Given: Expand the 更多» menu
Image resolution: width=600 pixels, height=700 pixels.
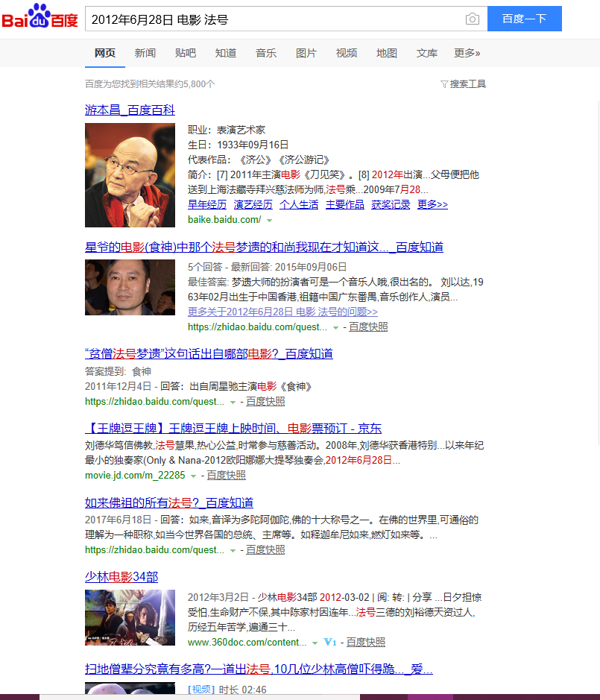Looking at the screenshot, I should tap(467, 53).
